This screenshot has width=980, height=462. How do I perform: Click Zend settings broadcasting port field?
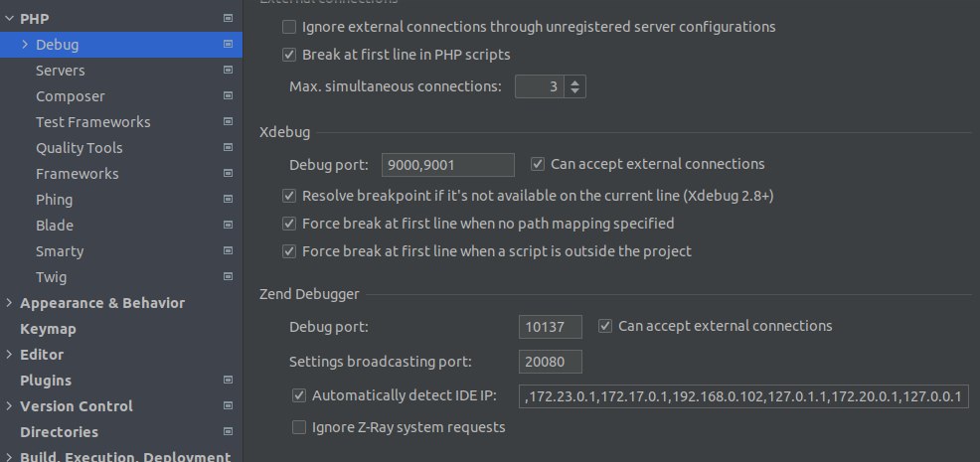550,362
